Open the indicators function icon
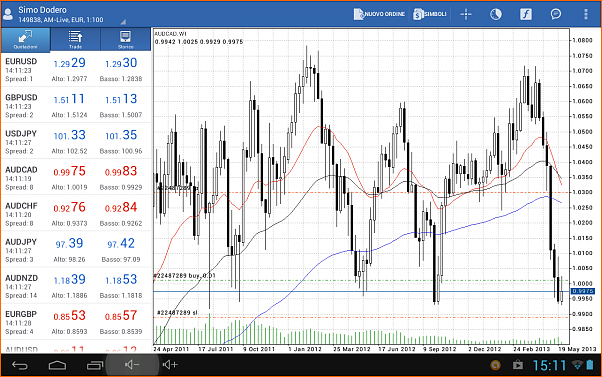This screenshot has width=602, height=377. pos(526,14)
